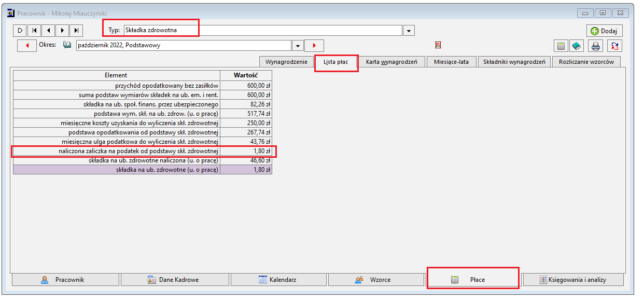
Task: Click the value 46,60 zł
Action: [259, 160]
